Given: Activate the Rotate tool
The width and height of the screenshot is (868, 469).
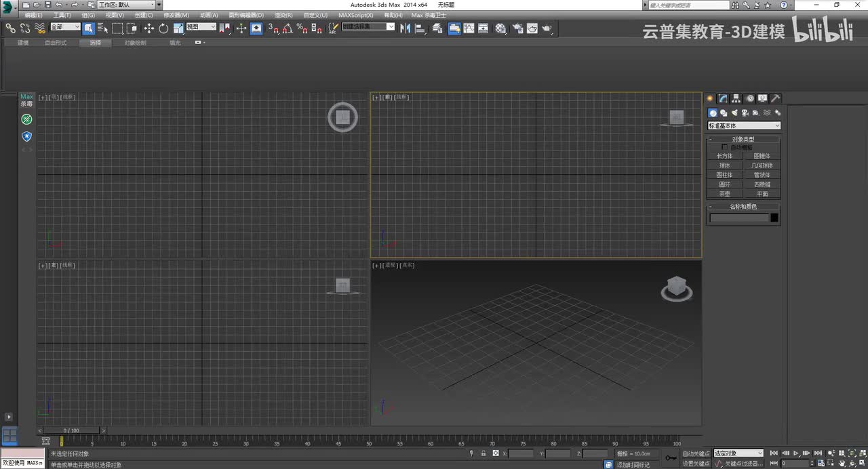Looking at the screenshot, I should click(163, 28).
